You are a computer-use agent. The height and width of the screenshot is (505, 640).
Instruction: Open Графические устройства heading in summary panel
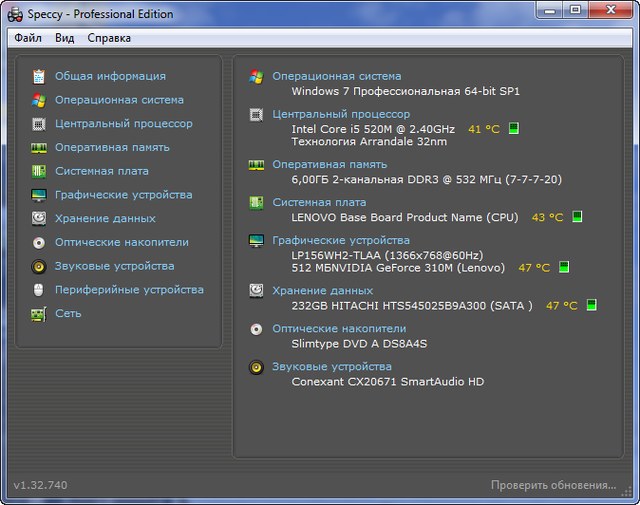point(341,240)
